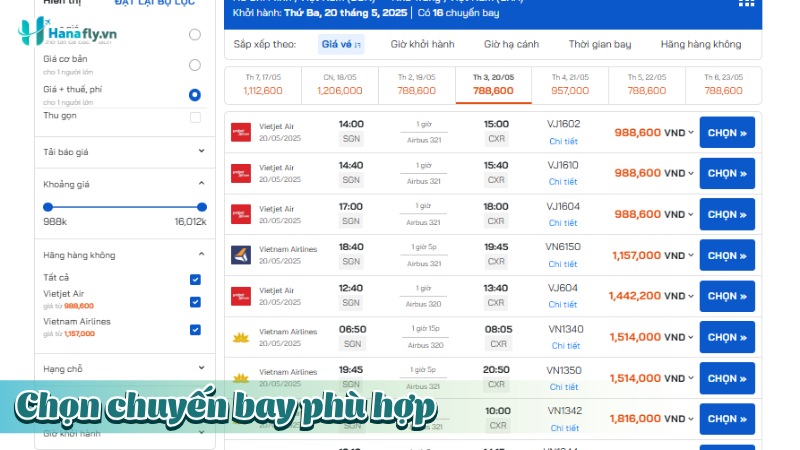Select date tab Th 3, 20/05
Screen dimensions: 800x450
click(x=493, y=85)
